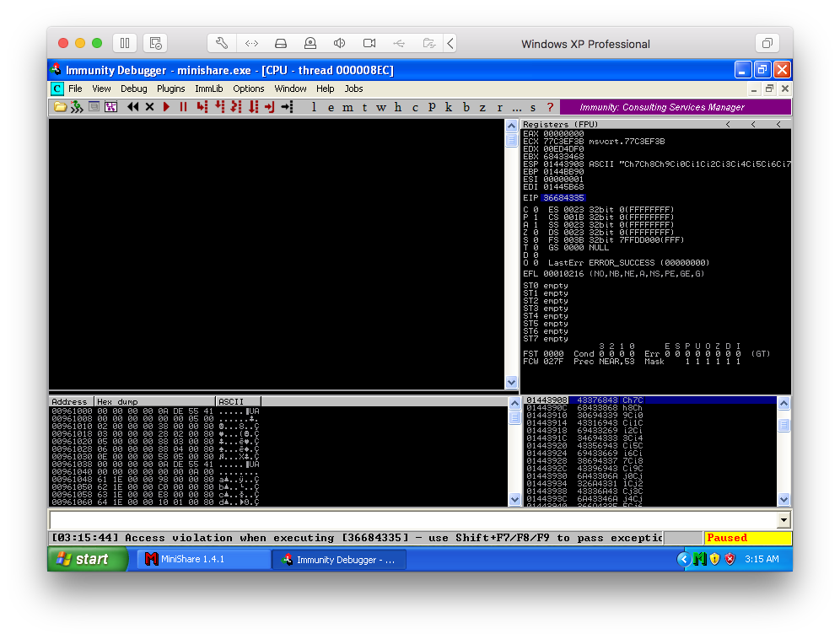The image size is (840, 639).
Task: Show the Memory map with the 'm' icon
Action: 347,107
